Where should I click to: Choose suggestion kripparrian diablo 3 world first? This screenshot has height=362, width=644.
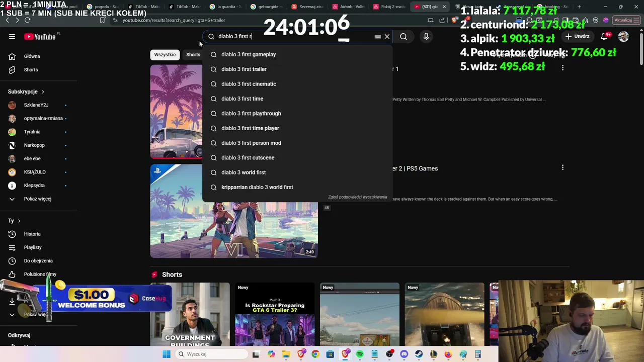297,187
